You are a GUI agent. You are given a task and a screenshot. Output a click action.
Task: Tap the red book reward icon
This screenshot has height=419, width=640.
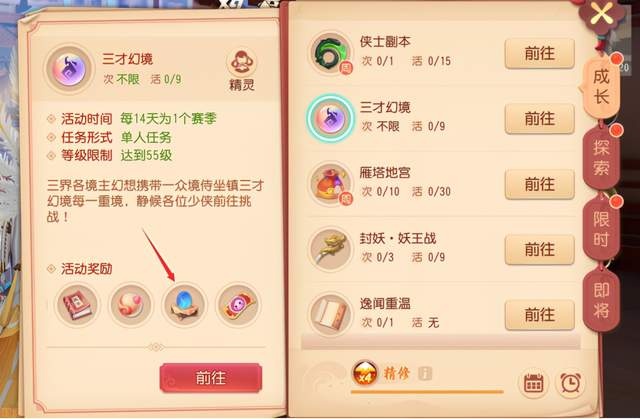[77, 305]
